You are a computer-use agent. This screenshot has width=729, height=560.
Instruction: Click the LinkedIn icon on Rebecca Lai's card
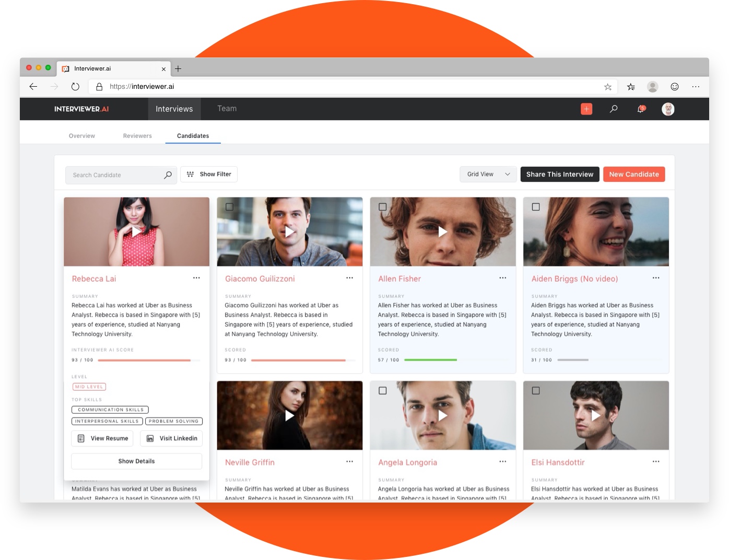point(150,438)
